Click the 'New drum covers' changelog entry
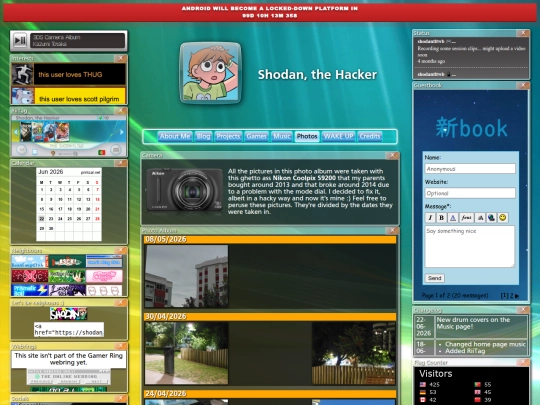The width and height of the screenshot is (540, 405). click(x=481, y=326)
